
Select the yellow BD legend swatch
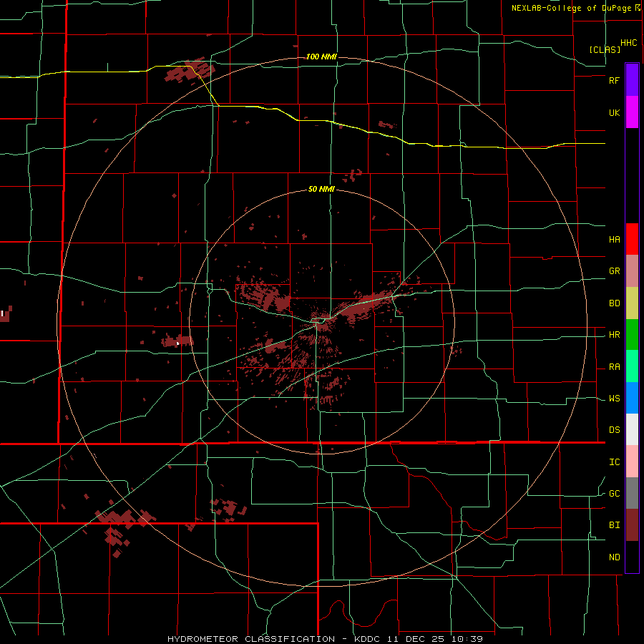click(632, 303)
